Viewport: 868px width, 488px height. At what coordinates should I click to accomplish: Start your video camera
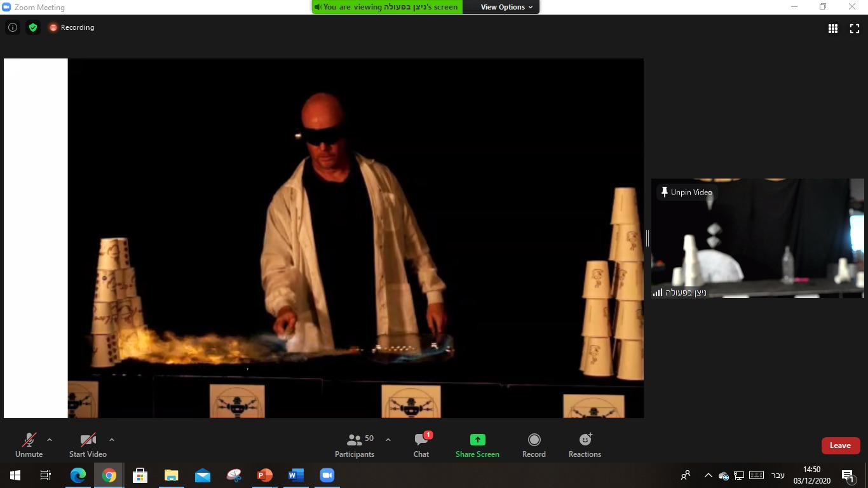pyautogui.click(x=88, y=445)
